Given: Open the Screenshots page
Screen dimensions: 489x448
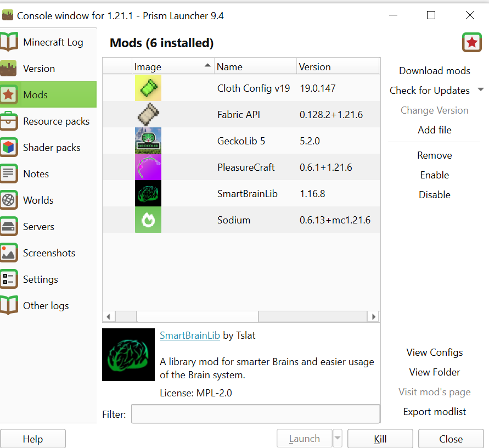Looking at the screenshot, I should click(x=49, y=253).
